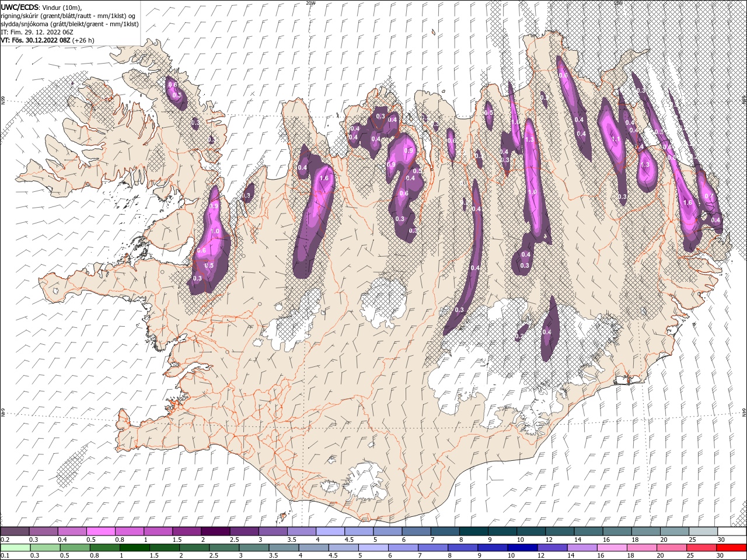
Task: Select the bright pink snow swatch between 0.5 and 0.8
Action: (101, 531)
